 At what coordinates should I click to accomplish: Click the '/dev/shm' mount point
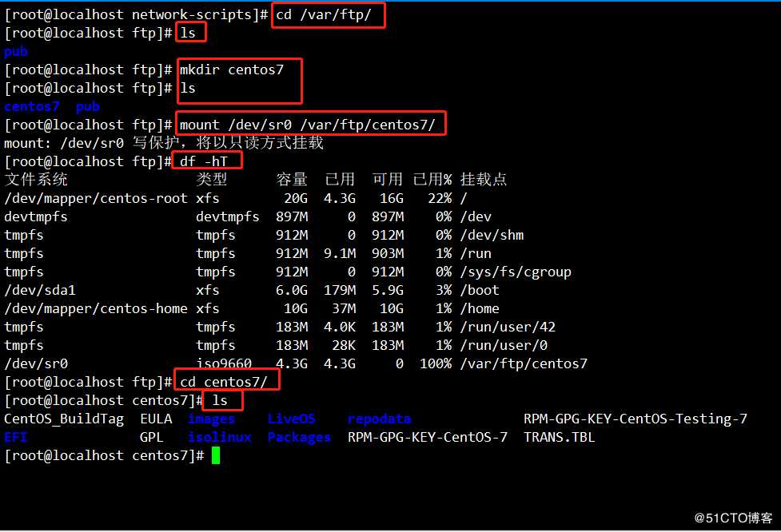point(492,235)
